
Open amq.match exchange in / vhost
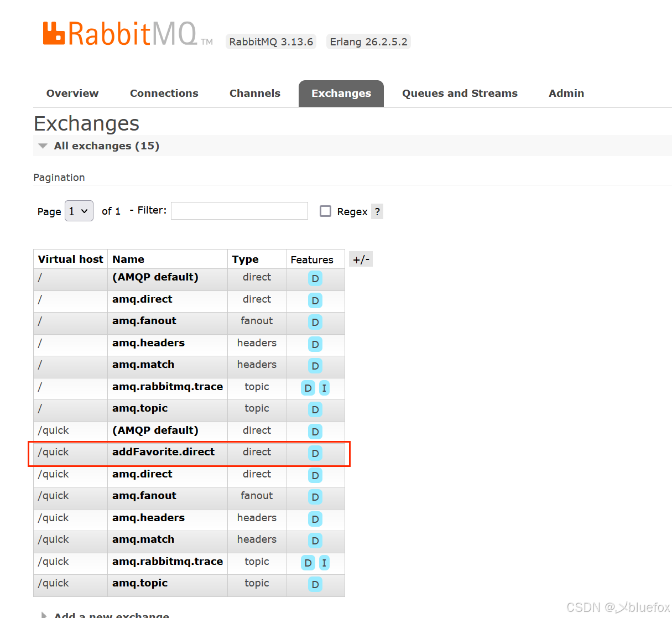[x=143, y=365]
